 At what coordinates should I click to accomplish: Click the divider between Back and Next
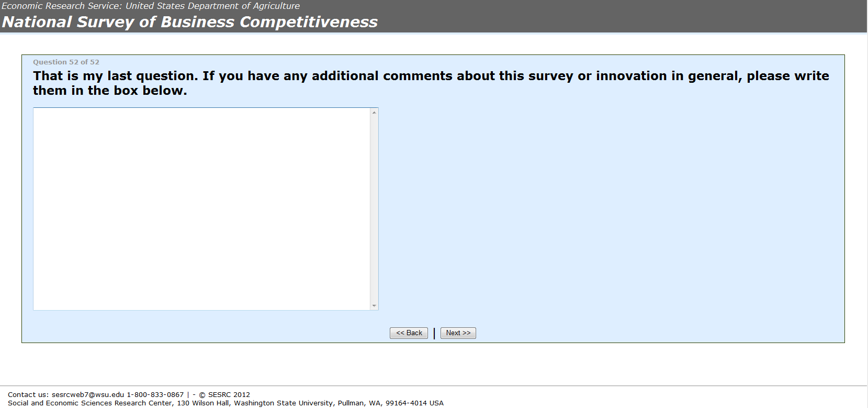tap(434, 333)
